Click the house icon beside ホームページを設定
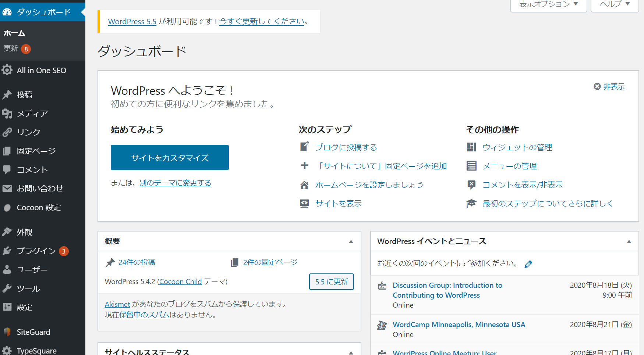The image size is (644, 355). tap(304, 185)
